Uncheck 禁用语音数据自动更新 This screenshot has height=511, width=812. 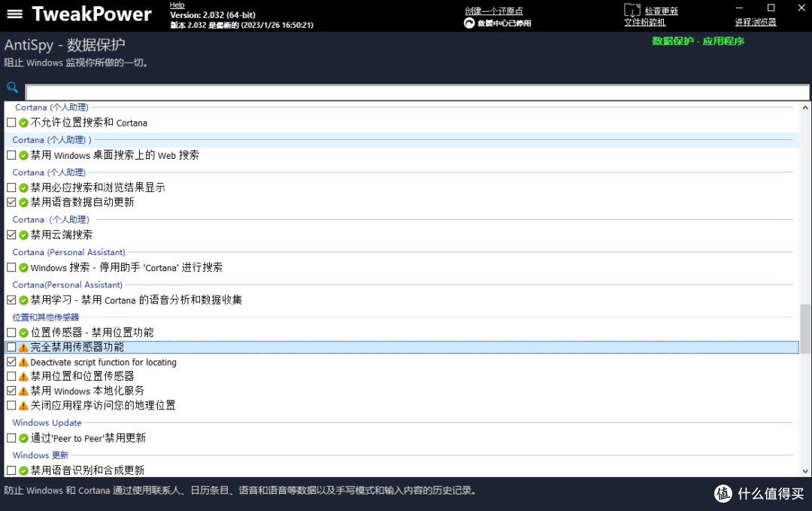tap(11, 202)
